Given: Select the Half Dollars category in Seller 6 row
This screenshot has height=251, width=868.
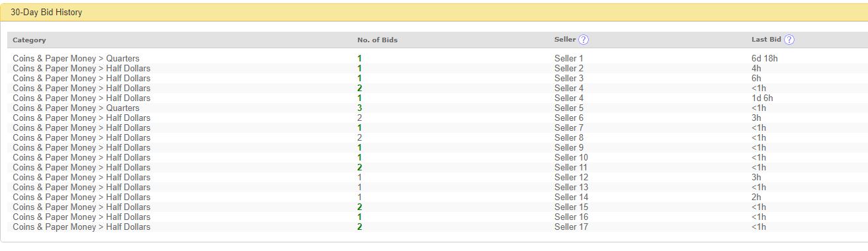Looking at the screenshot, I should pos(81,118).
